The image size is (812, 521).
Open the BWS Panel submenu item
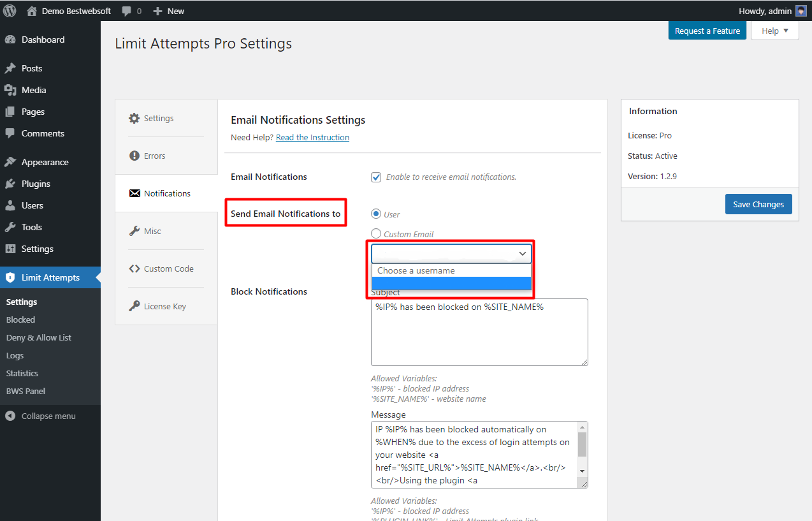click(x=25, y=391)
